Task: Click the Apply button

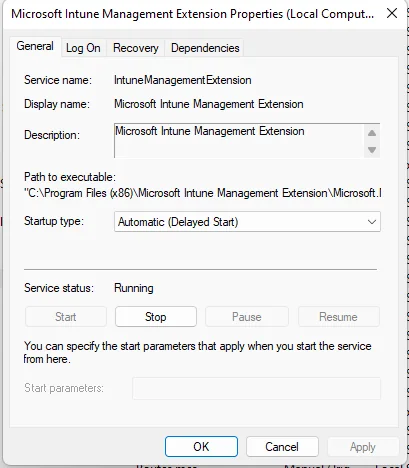Action: [x=363, y=446]
